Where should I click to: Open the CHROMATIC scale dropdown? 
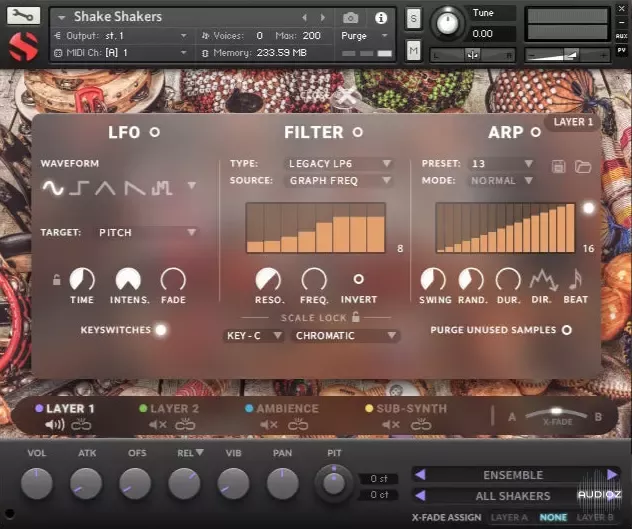tap(345, 335)
